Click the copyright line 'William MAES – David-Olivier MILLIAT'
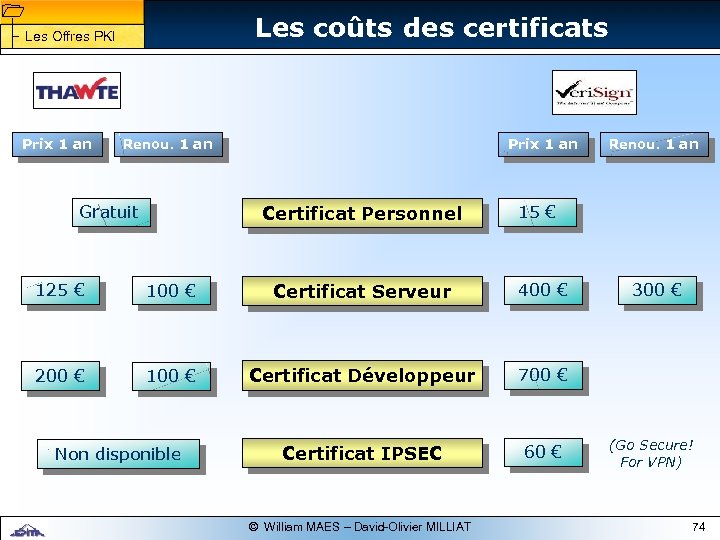720x540 pixels. (360, 527)
